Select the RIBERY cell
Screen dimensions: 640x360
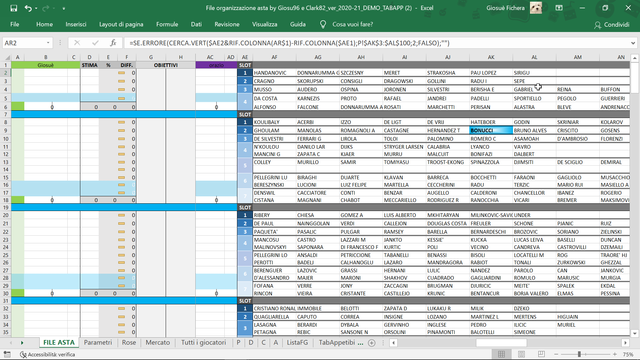point(274,215)
